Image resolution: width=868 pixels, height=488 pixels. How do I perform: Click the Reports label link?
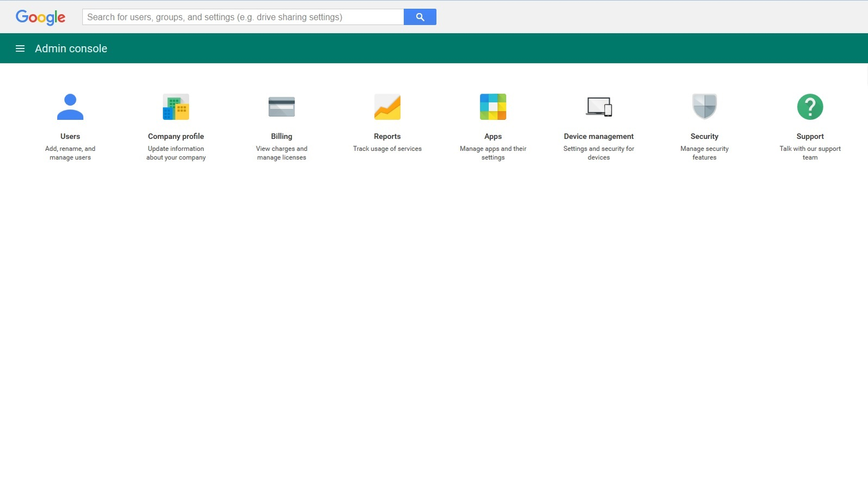[x=387, y=136]
